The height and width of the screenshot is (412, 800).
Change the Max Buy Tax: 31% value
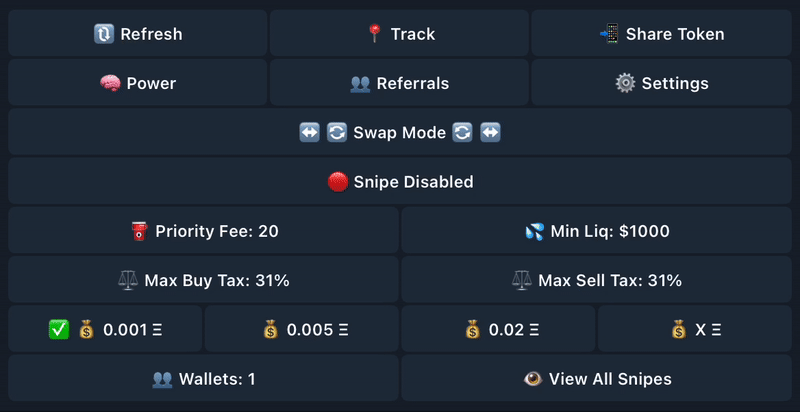coord(204,280)
